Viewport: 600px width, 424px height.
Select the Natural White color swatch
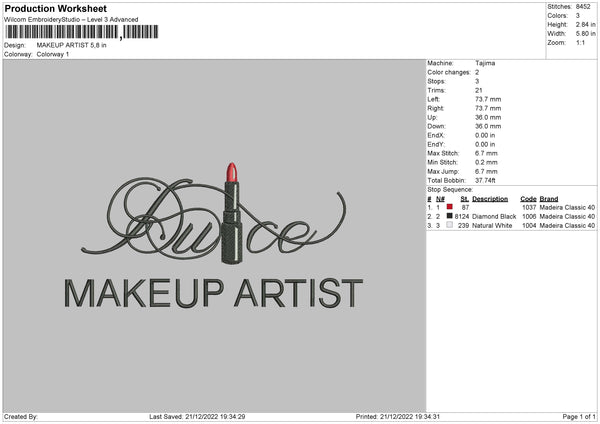(450, 225)
